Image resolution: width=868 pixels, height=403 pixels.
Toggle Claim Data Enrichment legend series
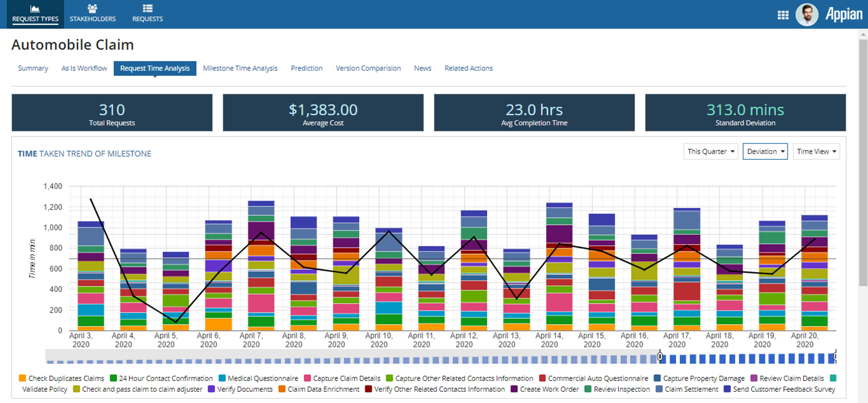(x=319, y=389)
